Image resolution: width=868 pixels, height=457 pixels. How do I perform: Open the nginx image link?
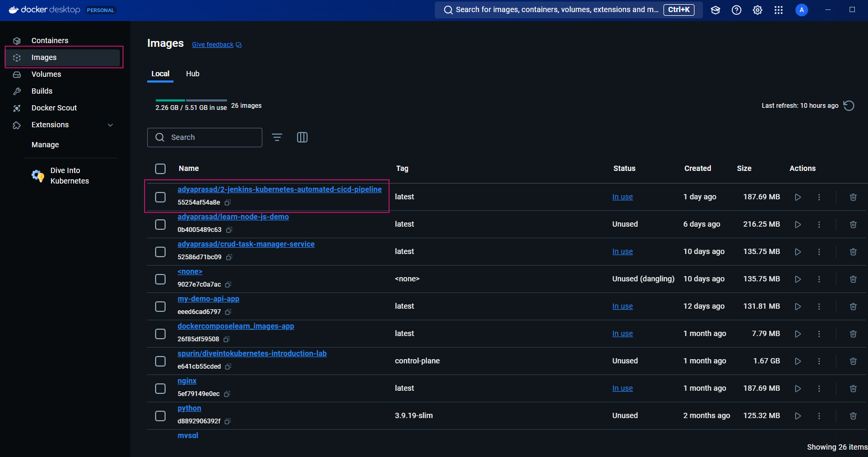coord(187,381)
